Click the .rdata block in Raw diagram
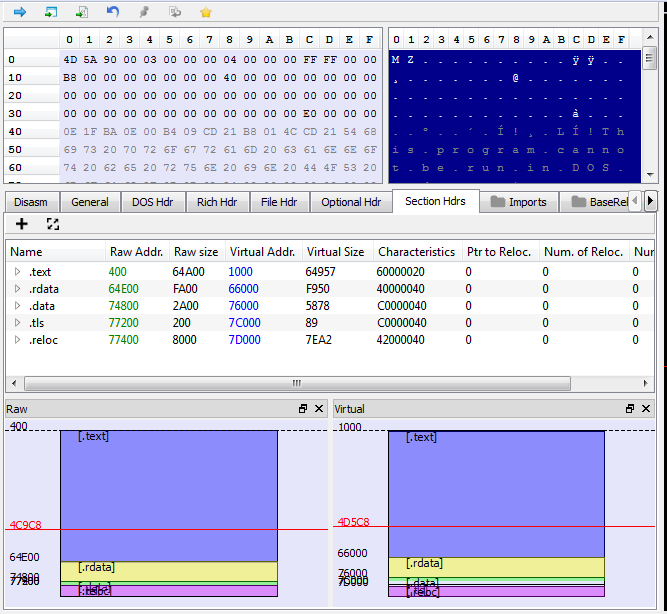667x614 pixels. (x=169, y=571)
